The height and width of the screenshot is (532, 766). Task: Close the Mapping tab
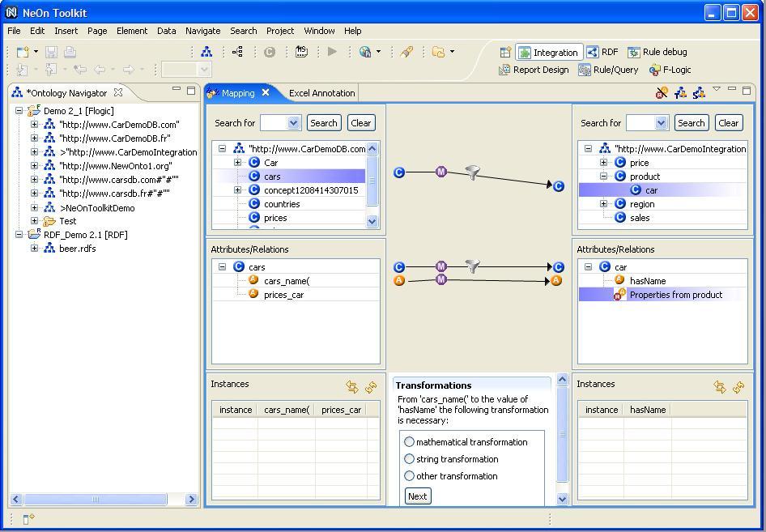pos(266,92)
